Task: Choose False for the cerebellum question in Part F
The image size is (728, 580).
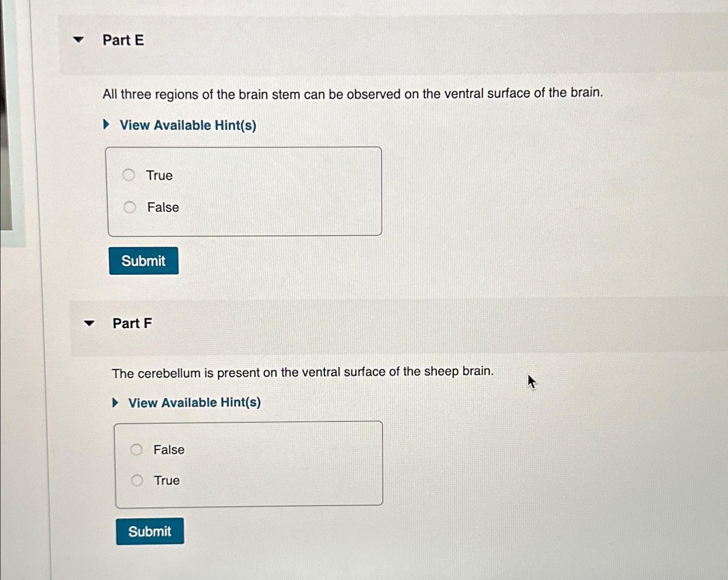Action: point(137,449)
